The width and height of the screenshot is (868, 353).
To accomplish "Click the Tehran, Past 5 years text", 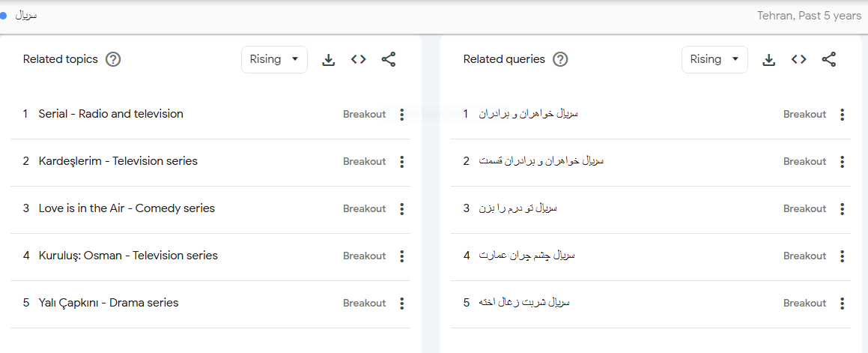I will pyautogui.click(x=809, y=16).
